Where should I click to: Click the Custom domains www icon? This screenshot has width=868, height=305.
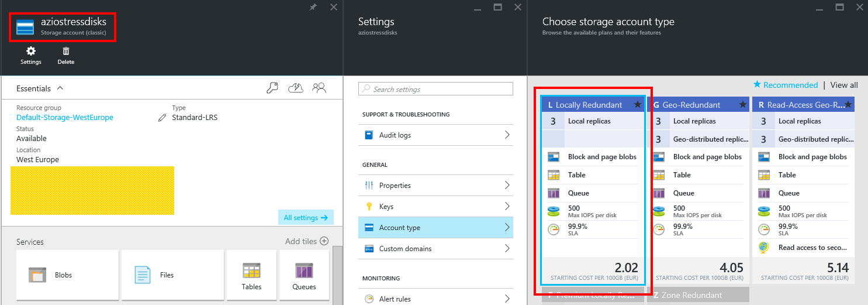pos(369,249)
